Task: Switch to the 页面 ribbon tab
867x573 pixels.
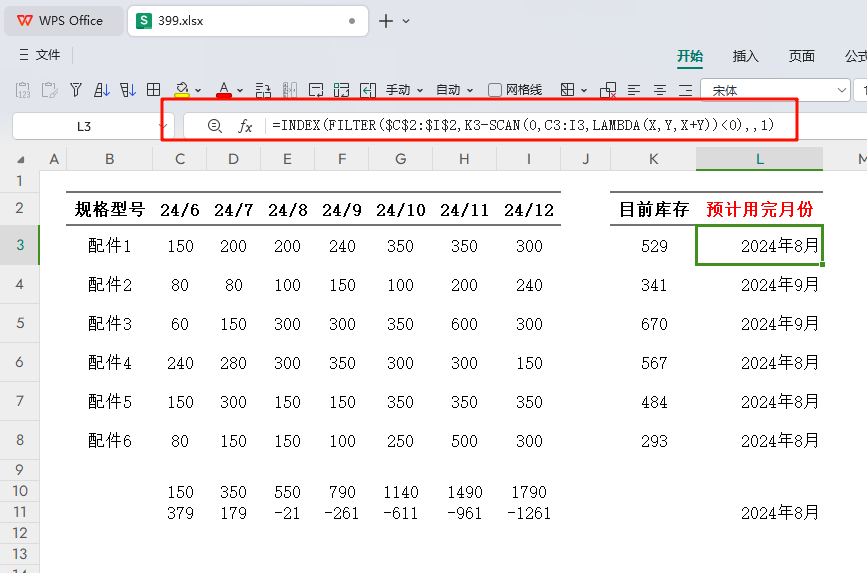Action: tap(801, 56)
